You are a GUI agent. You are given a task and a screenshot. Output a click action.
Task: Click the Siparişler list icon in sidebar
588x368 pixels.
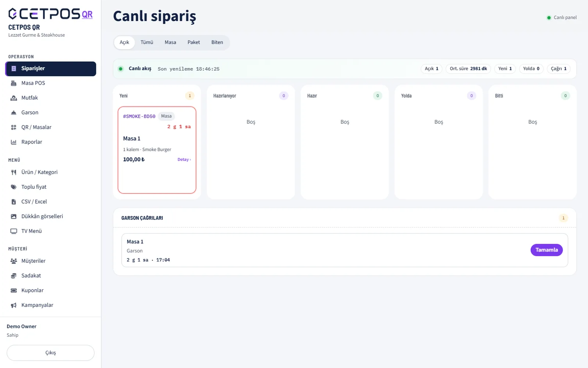pos(14,68)
